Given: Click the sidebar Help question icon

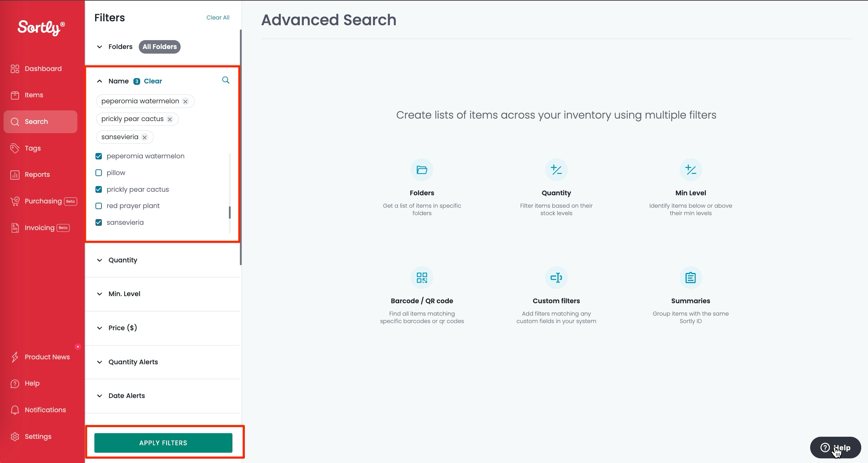Looking at the screenshot, I should (x=15, y=383).
